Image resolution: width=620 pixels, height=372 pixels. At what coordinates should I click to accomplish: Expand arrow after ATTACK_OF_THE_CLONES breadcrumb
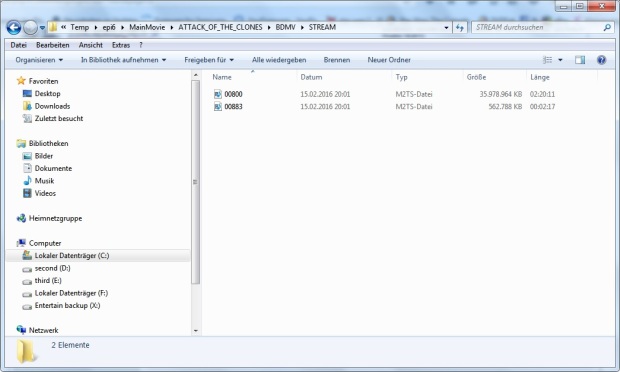tap(269, 27)
